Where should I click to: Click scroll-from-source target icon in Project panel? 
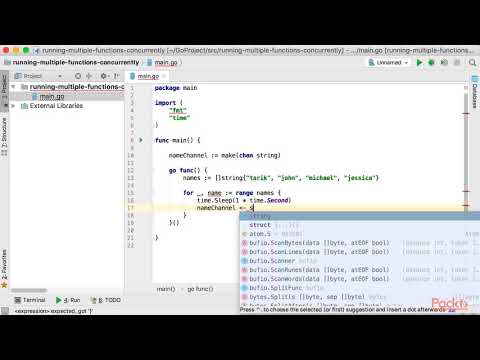point(78,76)
